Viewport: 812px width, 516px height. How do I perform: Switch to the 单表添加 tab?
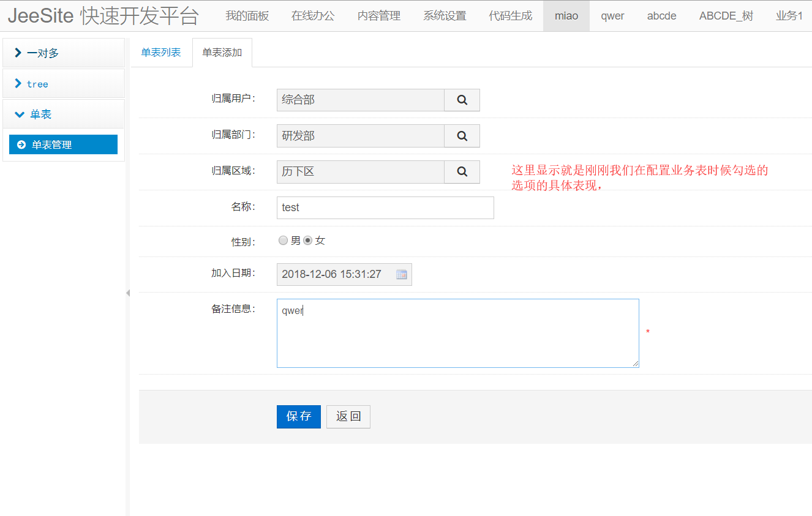pyautogui.click(x=222, y=53)
